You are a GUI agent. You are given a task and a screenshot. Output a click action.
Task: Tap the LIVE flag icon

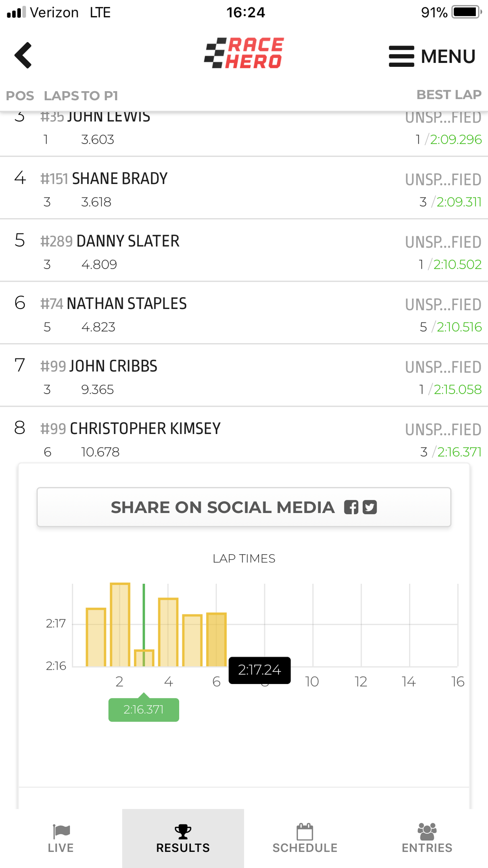[61, 831]
